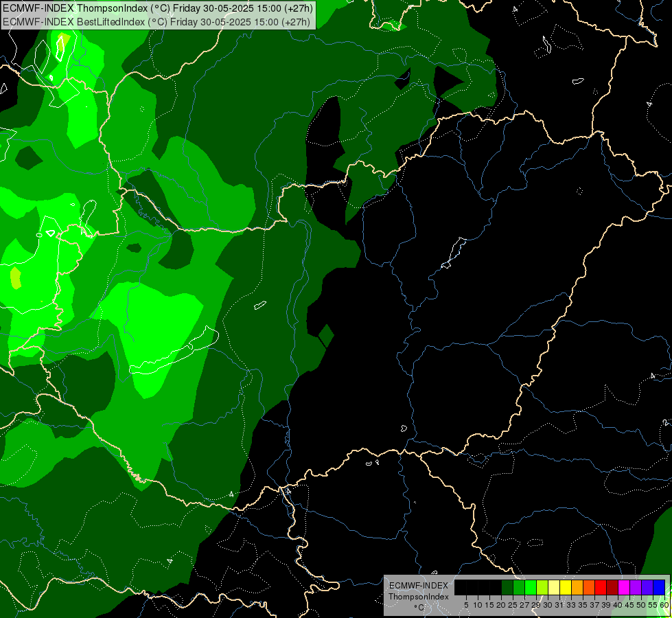The height and width of the screenshot is (618, 672).
Task: Click the legend tick value '30'
Action: (x=548, y=605)
